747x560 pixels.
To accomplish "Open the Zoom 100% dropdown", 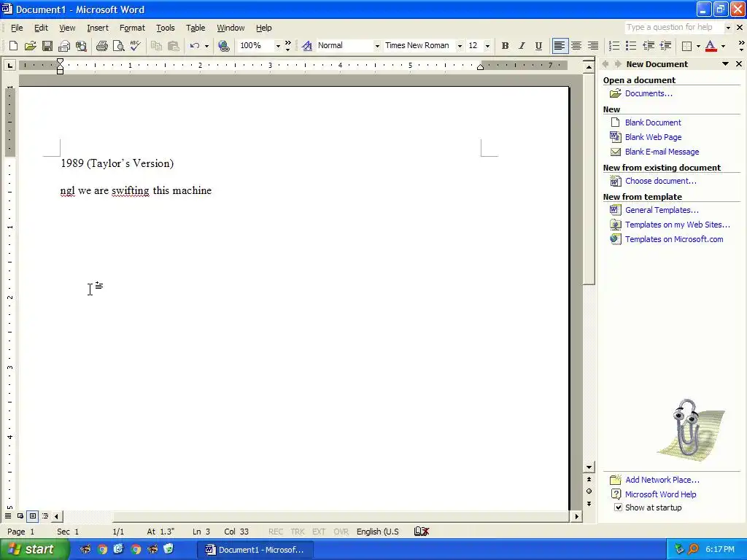I will point(278,46).
